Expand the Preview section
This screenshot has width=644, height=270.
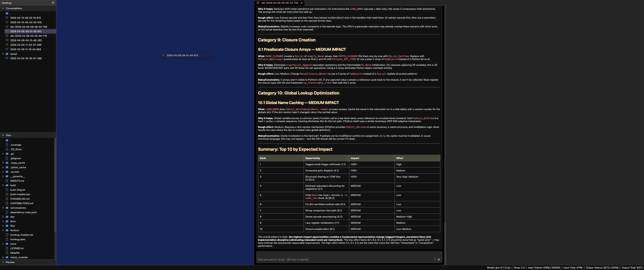coord(3,262)
